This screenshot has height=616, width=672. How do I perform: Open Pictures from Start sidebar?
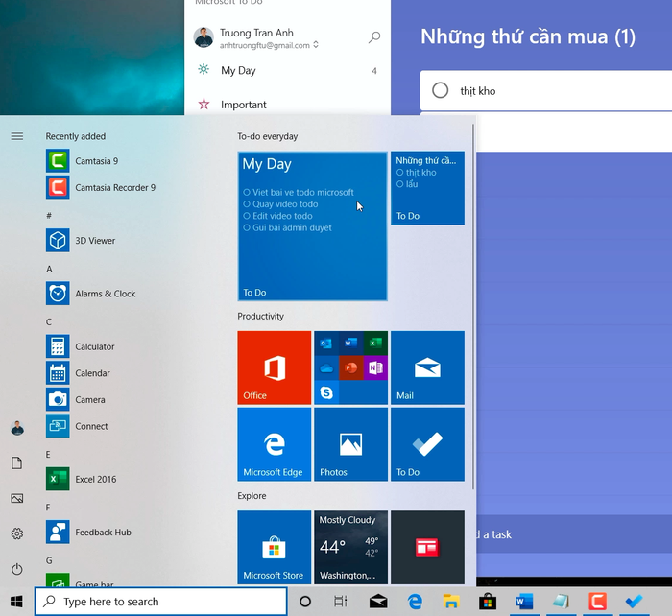(17, 498)
